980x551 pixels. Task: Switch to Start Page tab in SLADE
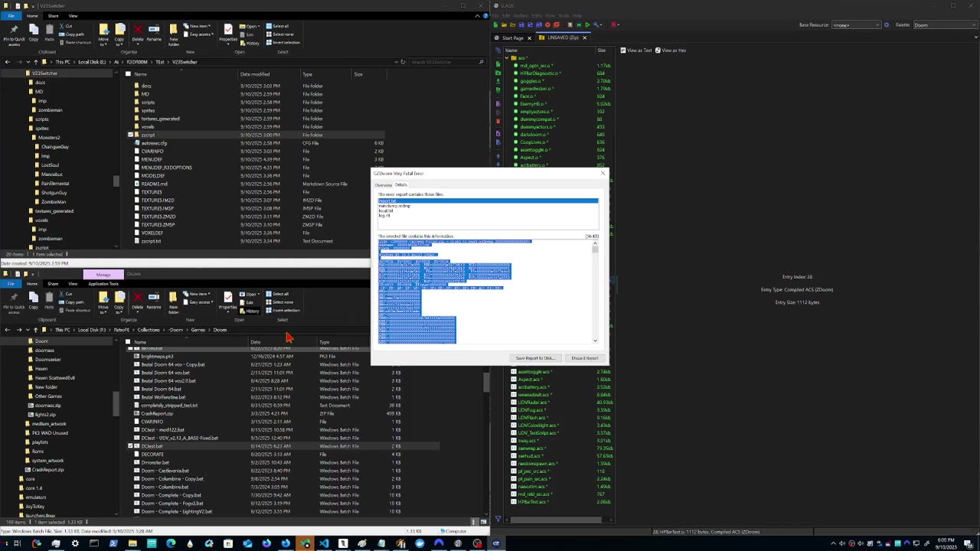[x=512, y=37]
